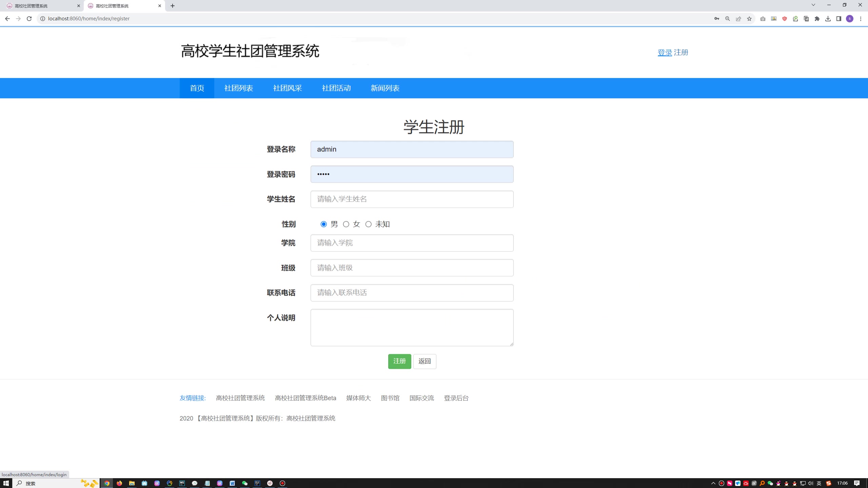This screenshot has width=868, height=488.
Task: Open the red shield ad-blocker extension
Action: (x=785, y=19)
